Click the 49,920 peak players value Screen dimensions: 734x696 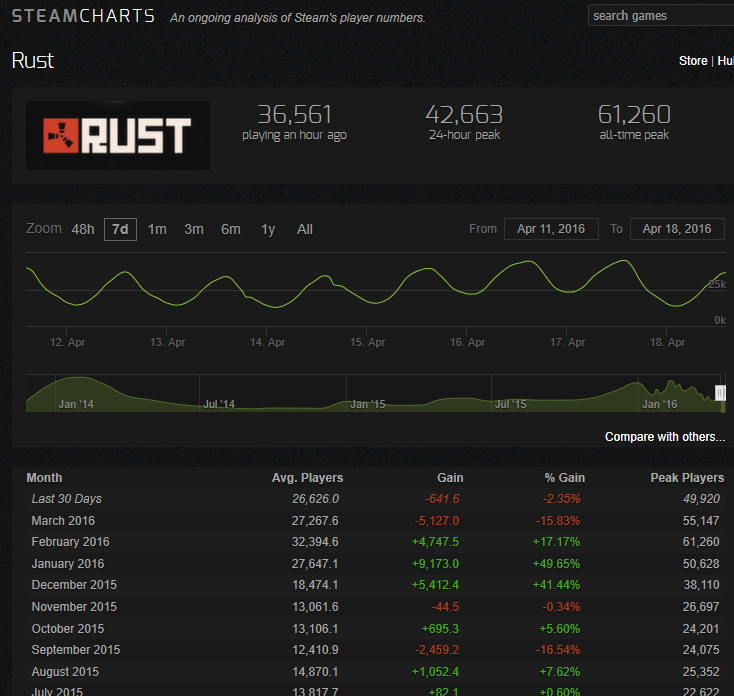[x=701, y=499]
